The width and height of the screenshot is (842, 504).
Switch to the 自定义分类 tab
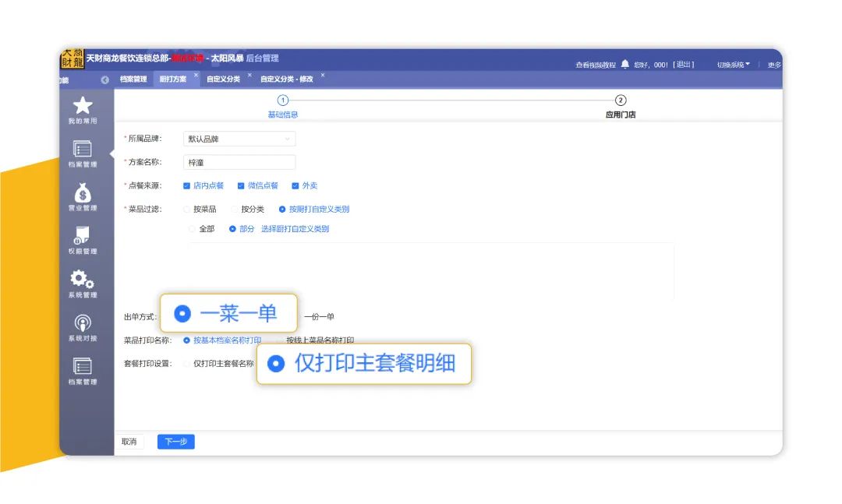224,79
